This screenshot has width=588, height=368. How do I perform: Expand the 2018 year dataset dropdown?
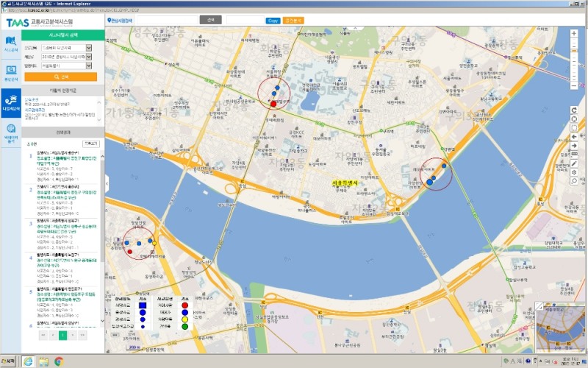89,56
